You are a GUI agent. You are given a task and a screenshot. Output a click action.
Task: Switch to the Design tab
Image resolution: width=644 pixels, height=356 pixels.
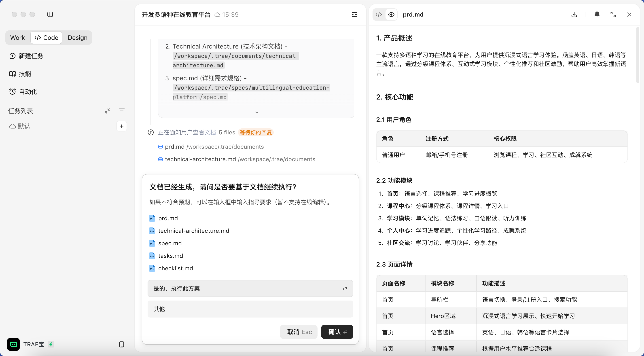click(x=78, y=38)
